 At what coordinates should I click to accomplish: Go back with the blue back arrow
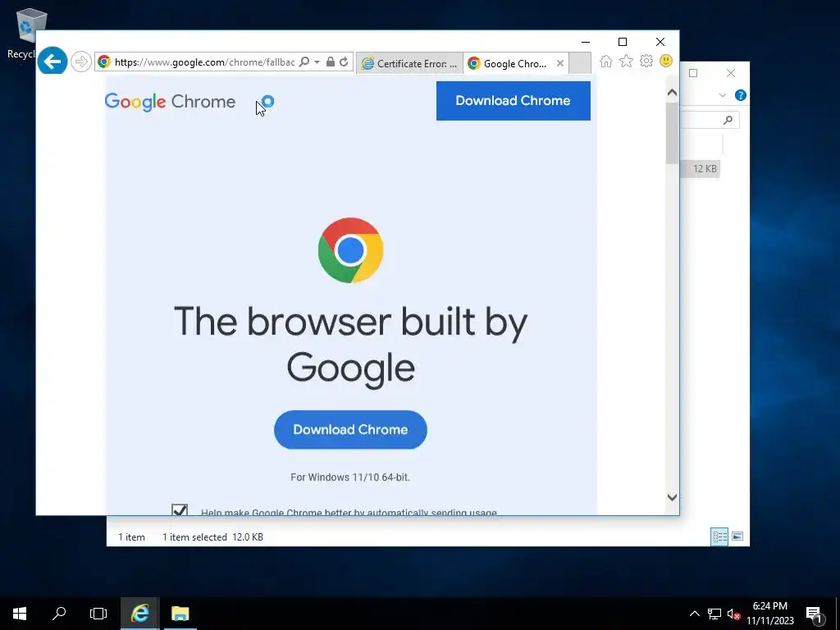click(52, 62)
